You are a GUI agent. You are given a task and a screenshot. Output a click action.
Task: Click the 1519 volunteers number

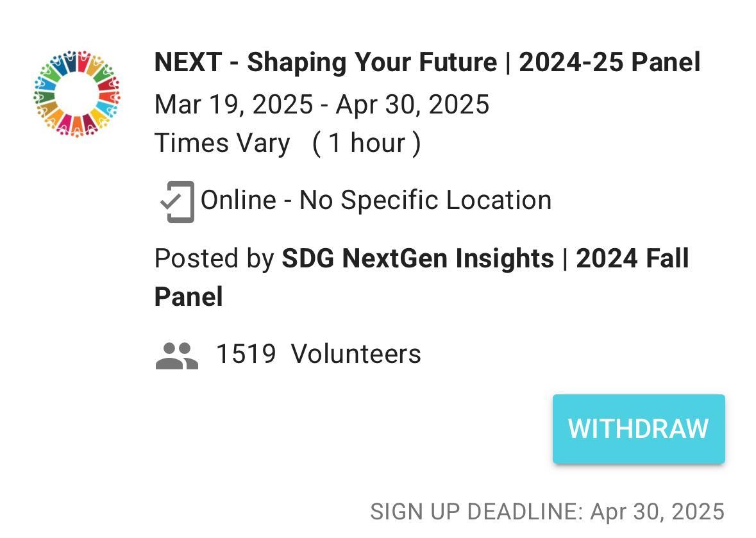(x=246, y=354)
